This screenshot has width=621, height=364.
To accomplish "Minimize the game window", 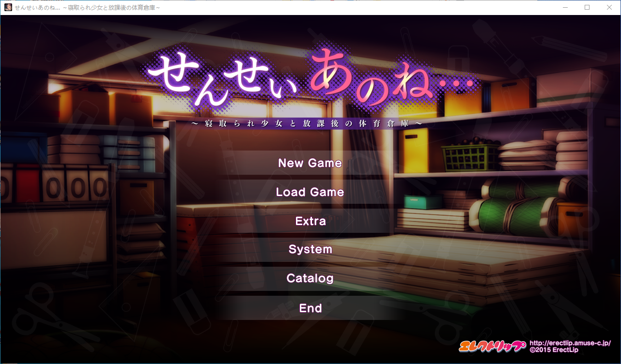I will click(565, 7).
